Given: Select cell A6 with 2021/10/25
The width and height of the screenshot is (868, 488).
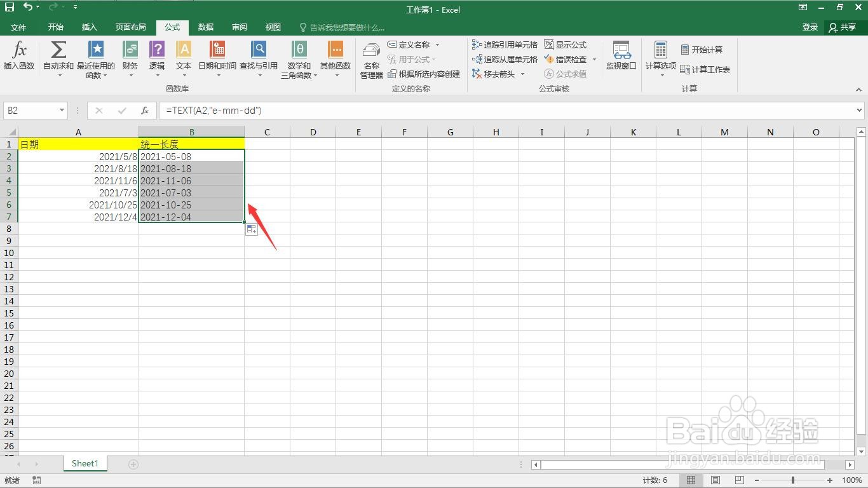Looking at the screenshot, I should 78,205.
